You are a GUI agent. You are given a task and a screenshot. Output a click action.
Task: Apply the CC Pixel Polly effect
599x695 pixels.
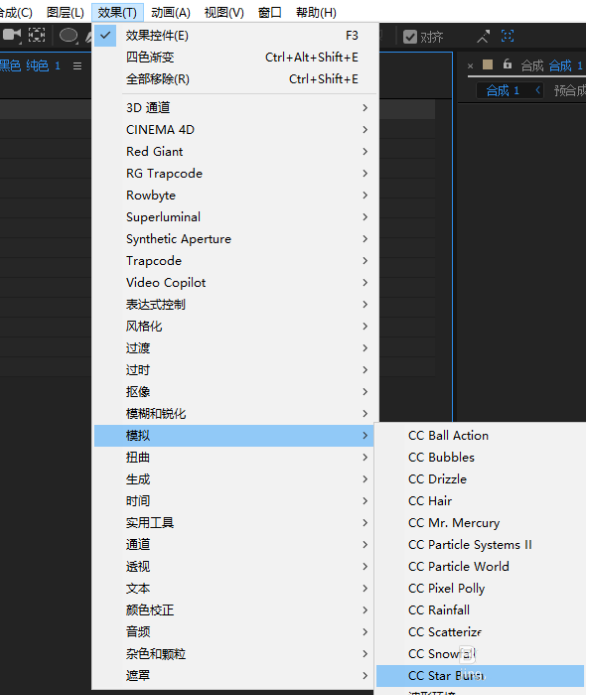tap(481, 588)
